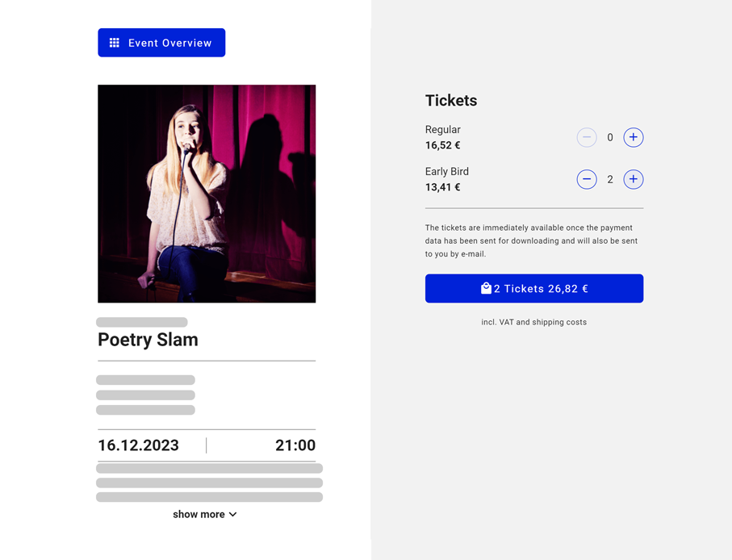This screenshot has height=560, width=732.
Task: Open the Poetry Slam event photo
Action: click(207, 194)
